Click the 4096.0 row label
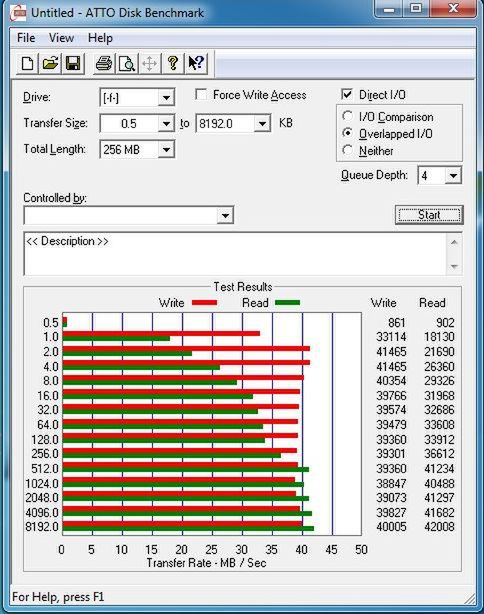 coord(42,512)
